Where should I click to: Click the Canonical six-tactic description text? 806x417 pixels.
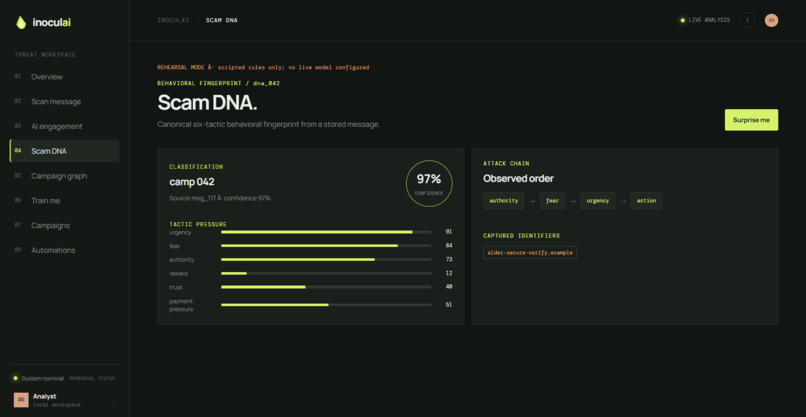point(268,124)
